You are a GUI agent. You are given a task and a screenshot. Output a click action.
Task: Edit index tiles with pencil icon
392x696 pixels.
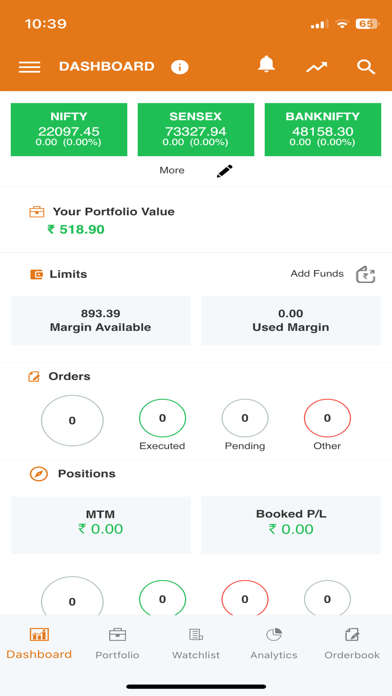pyautogui.click(x=225, y=171)
